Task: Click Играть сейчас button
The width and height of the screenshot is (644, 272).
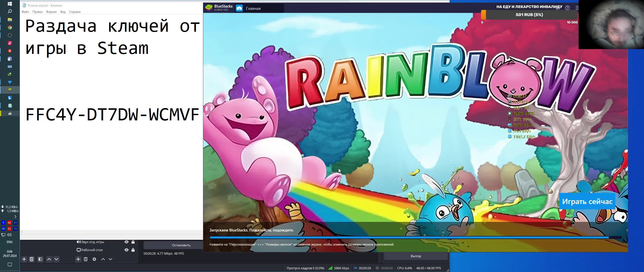Action: point(587,201)
